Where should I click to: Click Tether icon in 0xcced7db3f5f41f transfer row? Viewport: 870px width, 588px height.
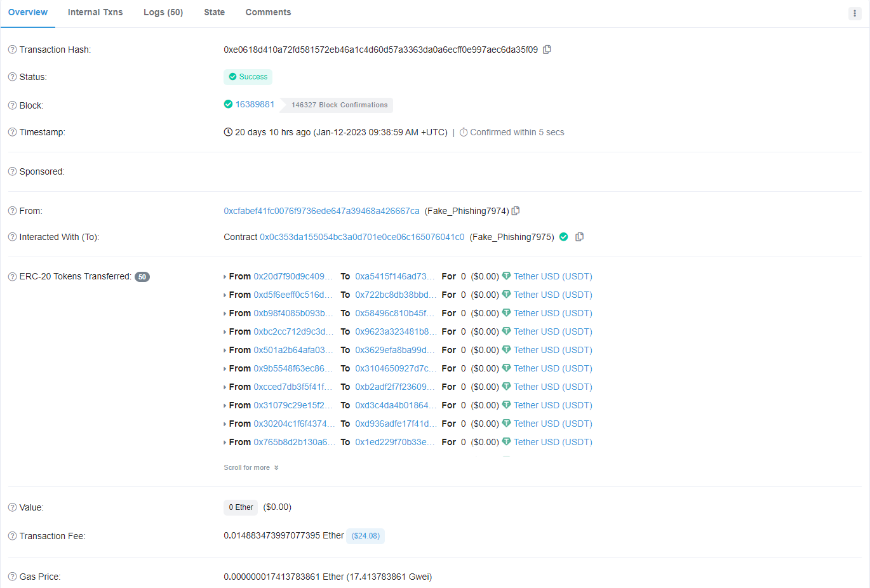click(506, 386)
